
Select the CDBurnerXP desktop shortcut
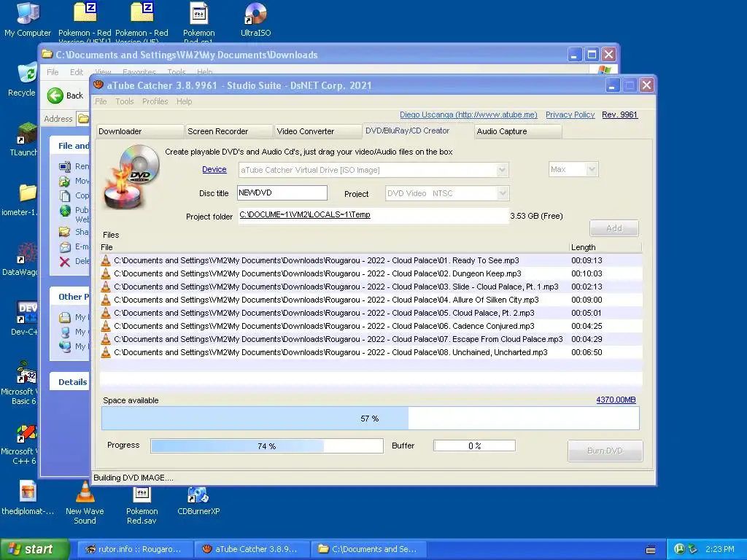(198, 500)
